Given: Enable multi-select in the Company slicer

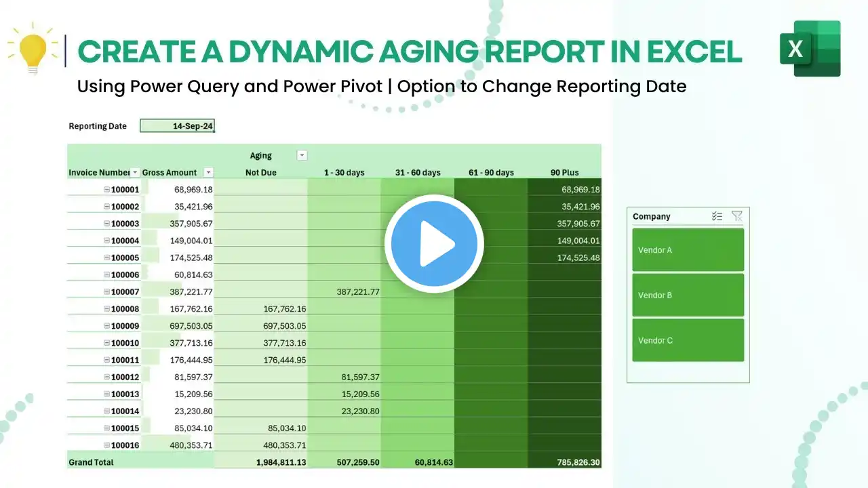Looking at the screenshot, I should [x=717, y=216].
